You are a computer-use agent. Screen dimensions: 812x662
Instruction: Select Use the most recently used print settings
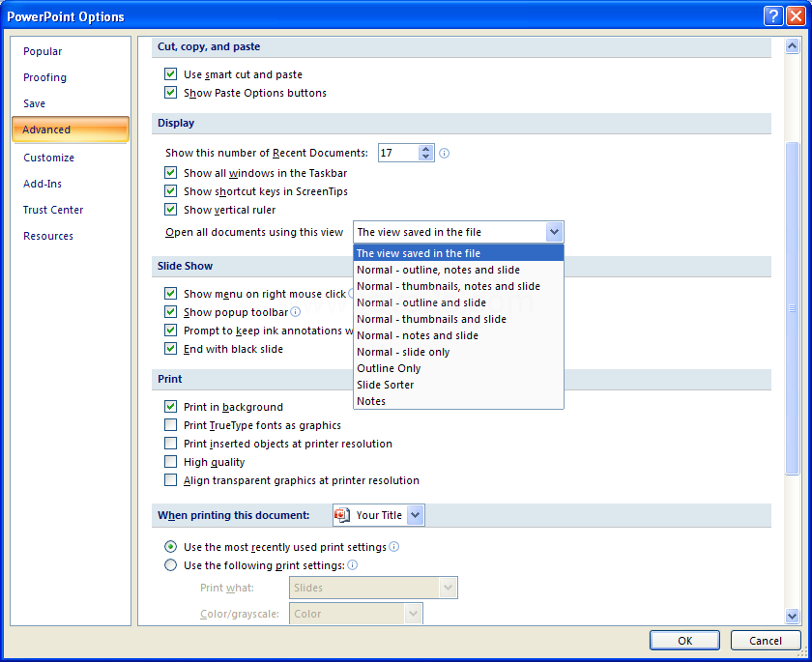point(170,547)
